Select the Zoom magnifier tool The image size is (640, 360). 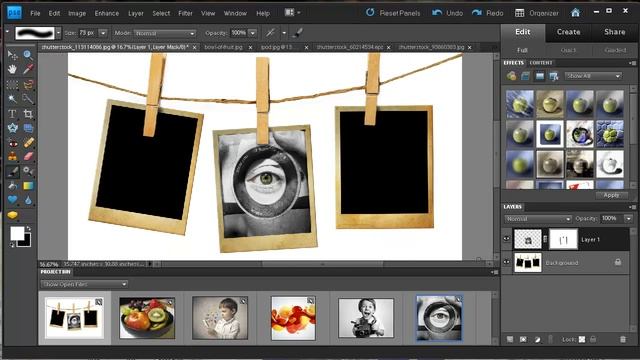tap(28, 55)
